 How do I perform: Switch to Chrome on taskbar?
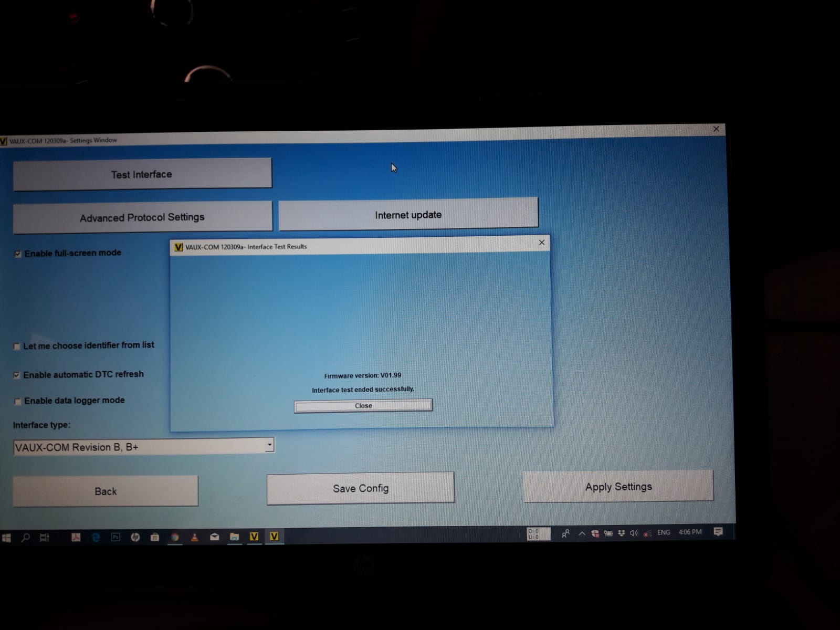(175, 537)
